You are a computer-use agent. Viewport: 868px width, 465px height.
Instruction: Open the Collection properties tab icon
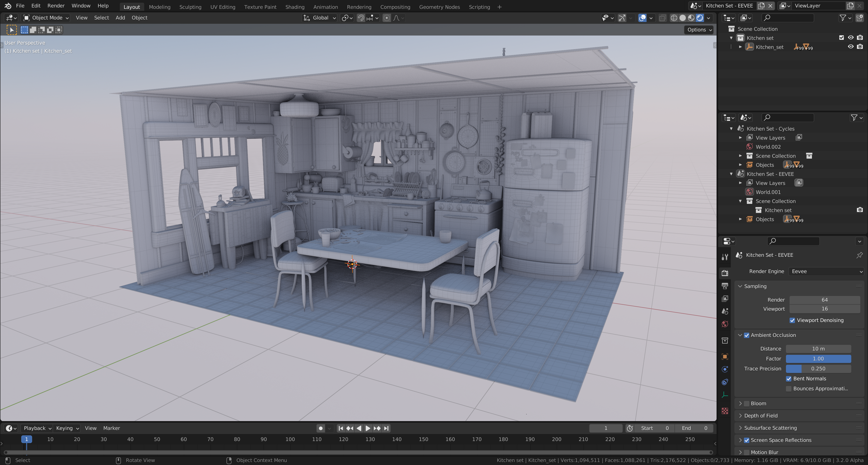[x=725, y=341]
